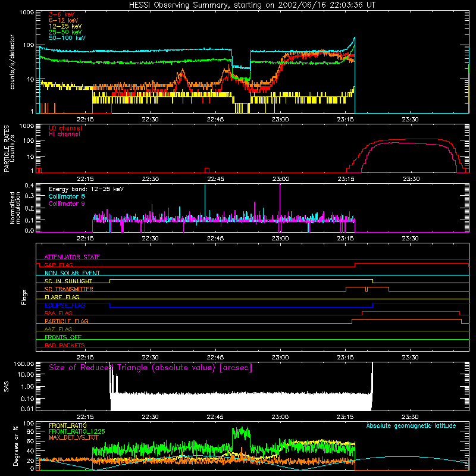Click the tall cyan Collimator 8 spike
This screenshot has height=476, width=476.
click(205, 201)
